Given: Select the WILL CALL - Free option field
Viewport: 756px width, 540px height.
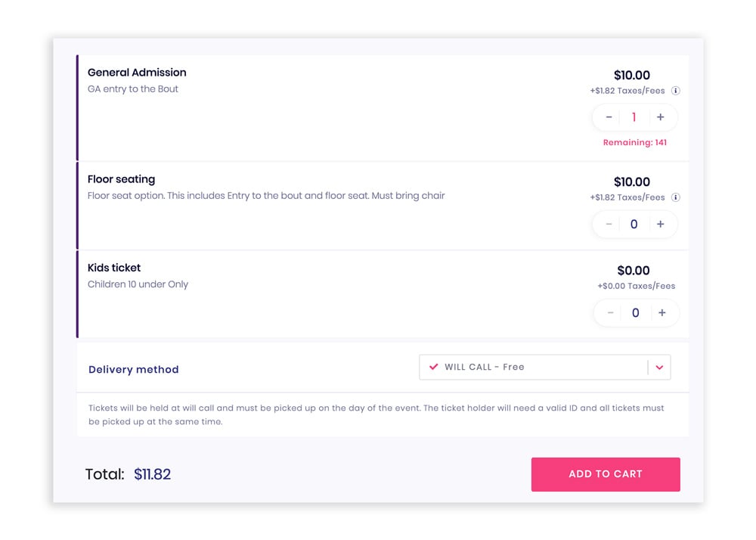Looking at the screenshot, I should (x=545, y=368).
